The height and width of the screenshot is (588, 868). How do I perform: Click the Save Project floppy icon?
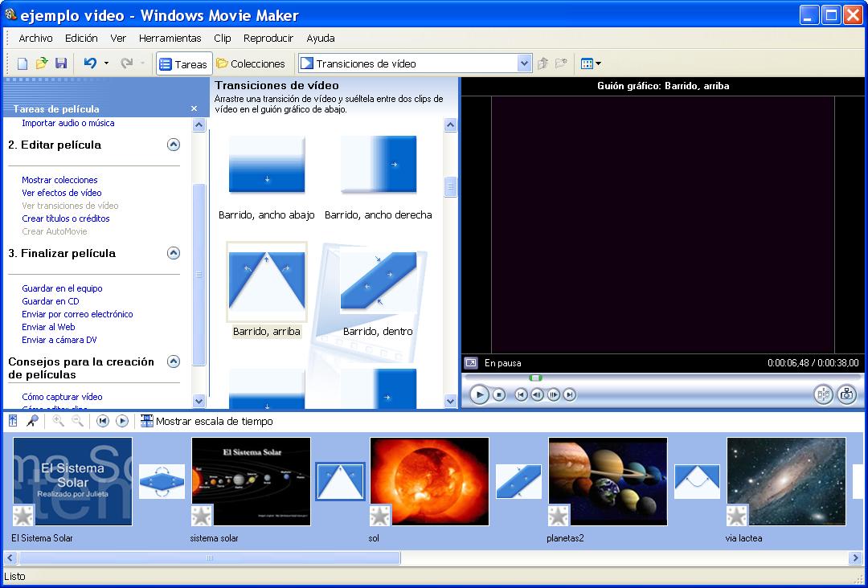pos(61,63)
